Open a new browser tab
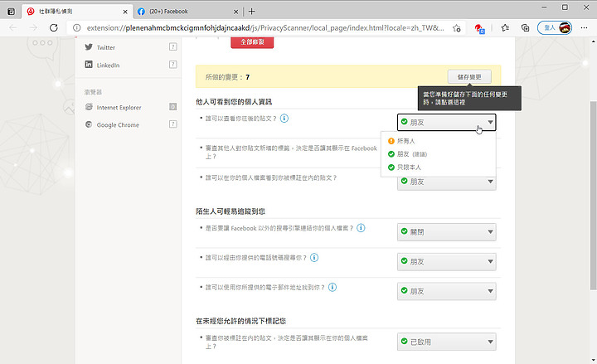The width and height of the screenshot is (597, 364). pos(252,12)
